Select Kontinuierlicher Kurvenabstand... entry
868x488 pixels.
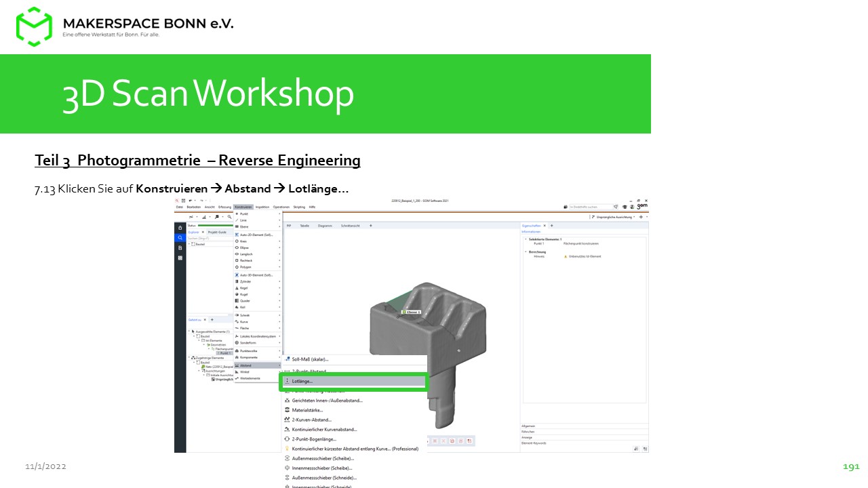pos(325,429)
